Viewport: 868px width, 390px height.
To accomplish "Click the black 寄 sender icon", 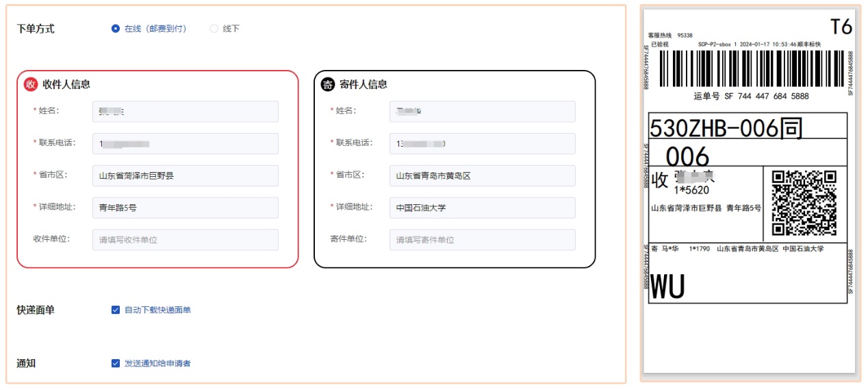I will [328, 84].
